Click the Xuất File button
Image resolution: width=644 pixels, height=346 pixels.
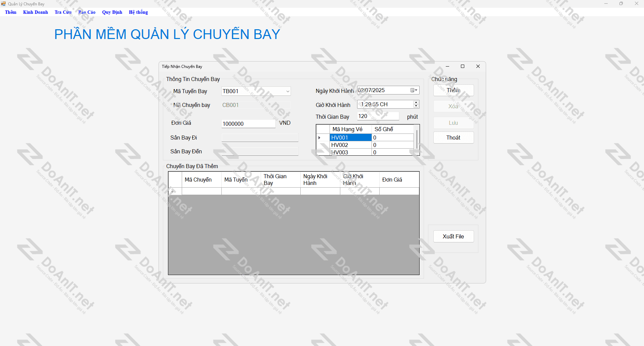(453, 236)
